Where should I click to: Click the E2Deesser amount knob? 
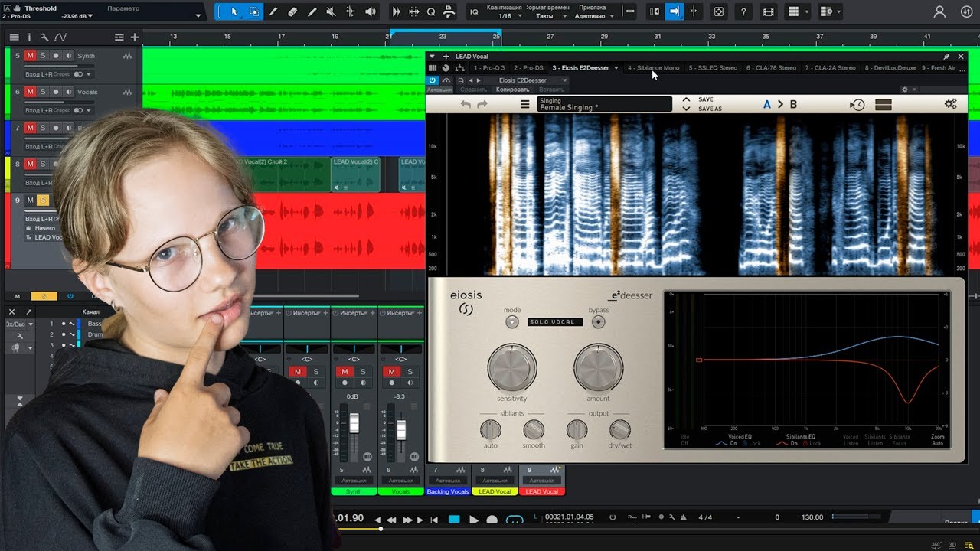599,368
